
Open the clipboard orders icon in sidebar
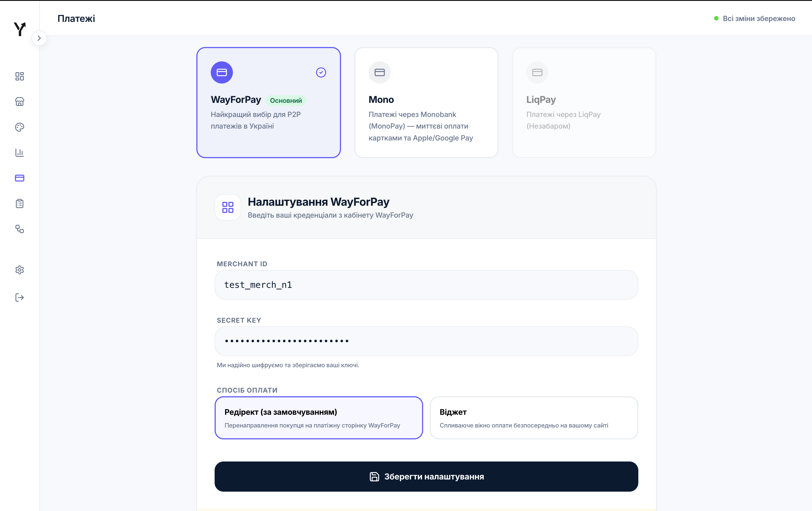click(x=20, y=204)
